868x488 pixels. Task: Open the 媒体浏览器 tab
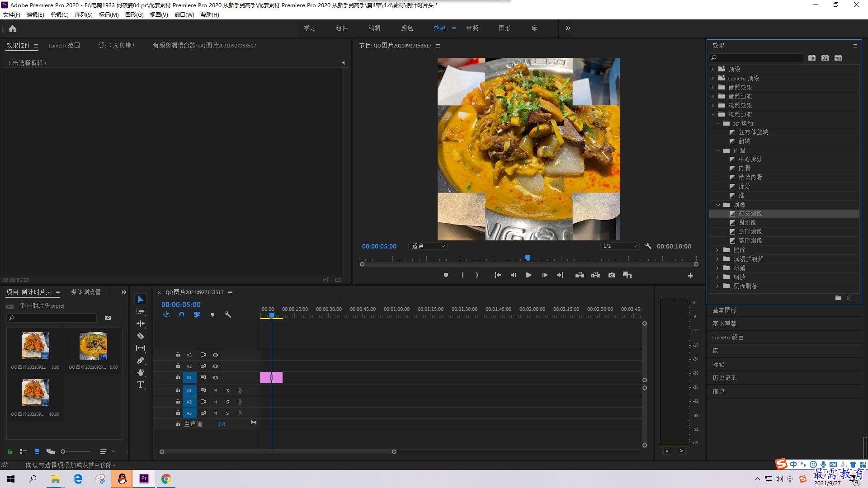point(85,292)
